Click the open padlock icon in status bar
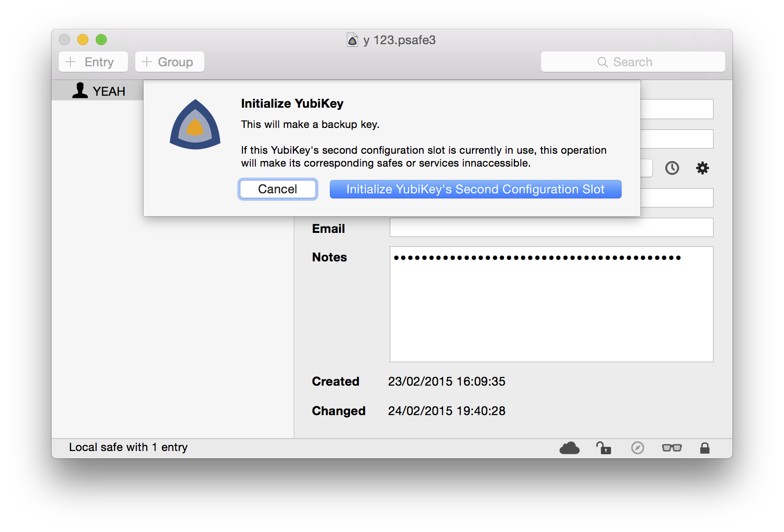Image resolution: width=784 pixels, height=532 pixels. [603, 448]
